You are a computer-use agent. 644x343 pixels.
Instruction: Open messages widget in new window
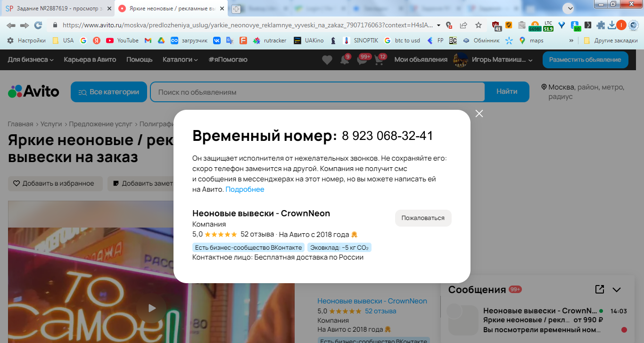point(600,289)
